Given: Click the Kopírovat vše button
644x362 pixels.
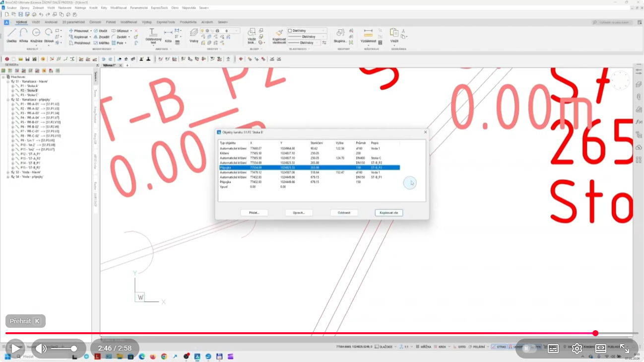Looking at the screenshot, I should [388, 213].
